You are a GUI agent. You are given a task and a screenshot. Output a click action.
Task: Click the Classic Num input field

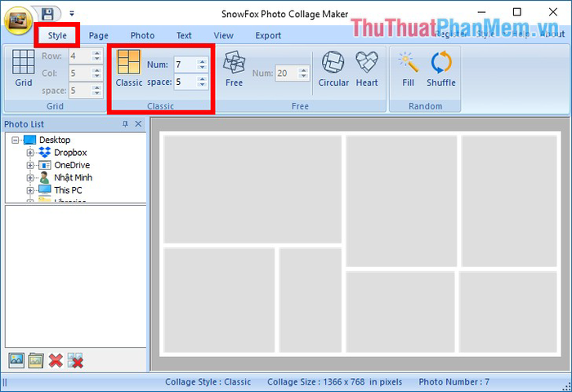point(185,65)
